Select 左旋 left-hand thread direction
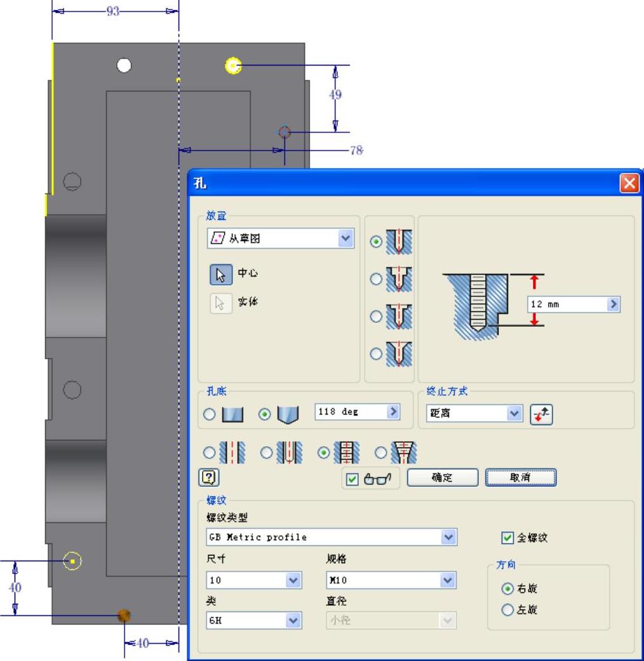This screenshot has height=661, width=644. (x=507, y=610)
